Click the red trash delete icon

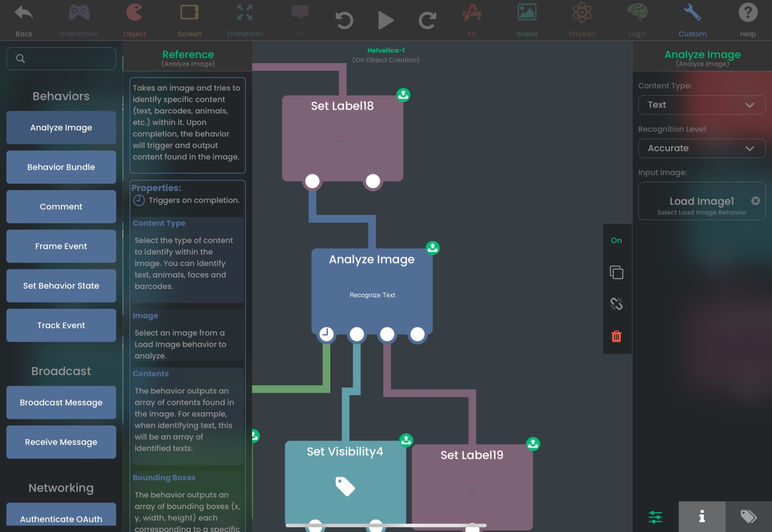point(616,337)
